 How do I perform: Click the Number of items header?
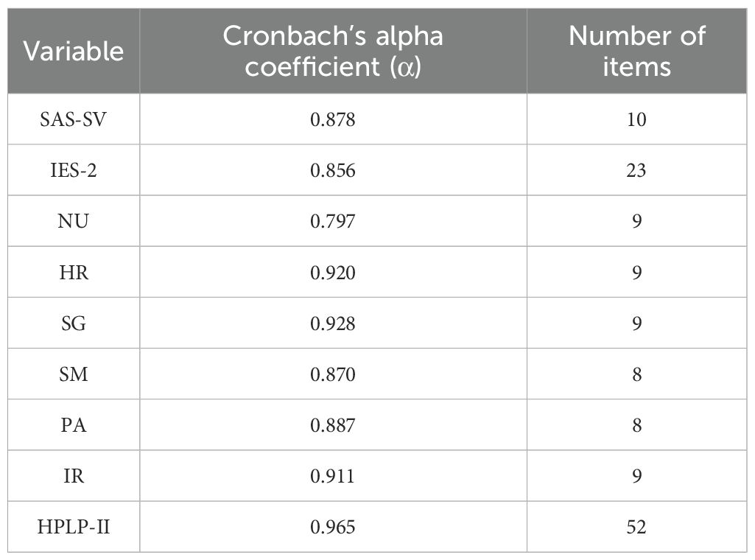(x=636, y=51)
